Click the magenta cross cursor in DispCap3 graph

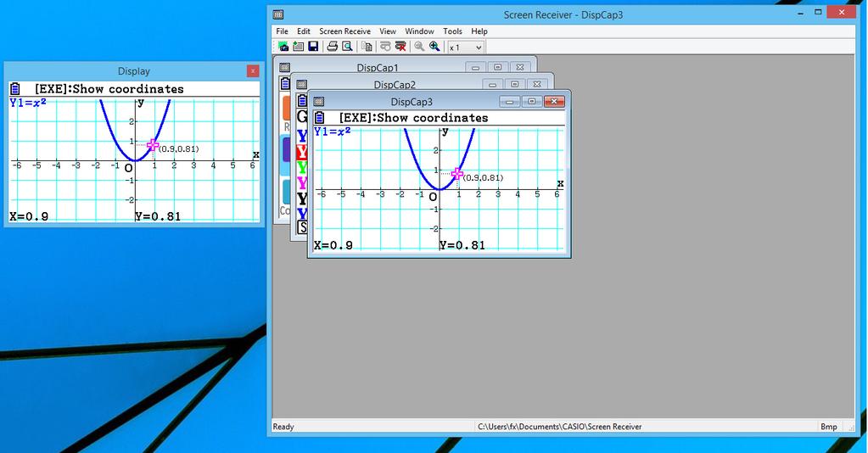click(457, 174)
